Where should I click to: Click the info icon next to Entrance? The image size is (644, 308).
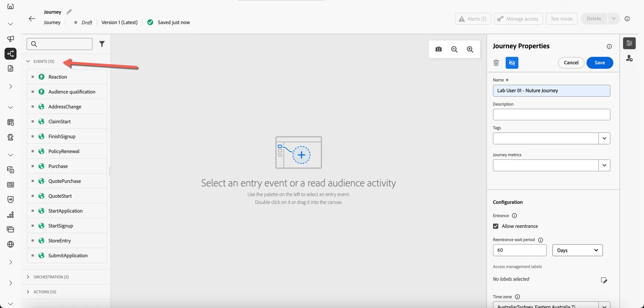[514, 216]
